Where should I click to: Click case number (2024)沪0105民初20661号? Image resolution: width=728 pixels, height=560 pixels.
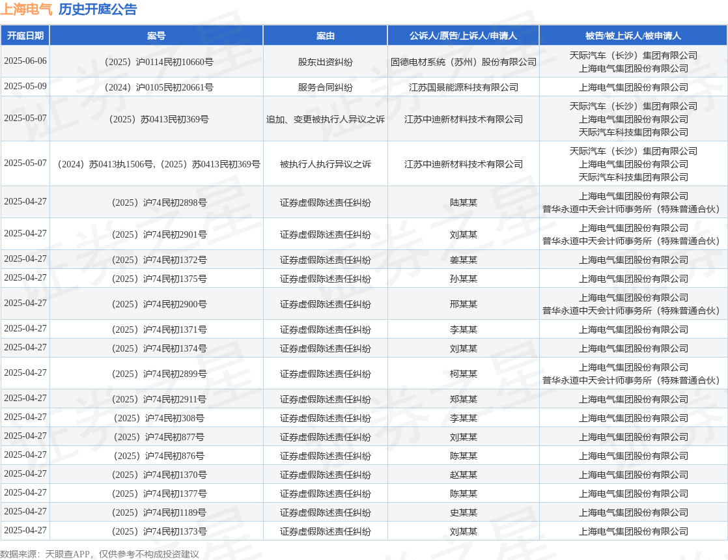click(x=156, y=87)
